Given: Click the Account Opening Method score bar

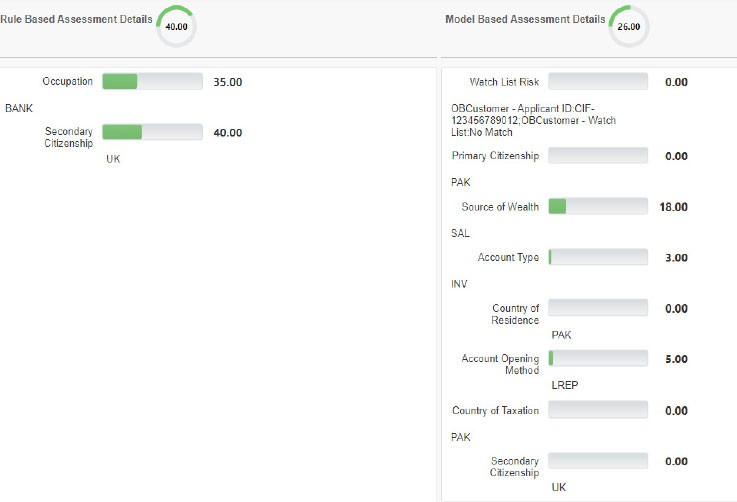Looking at the screenshot, I should 598,358.
